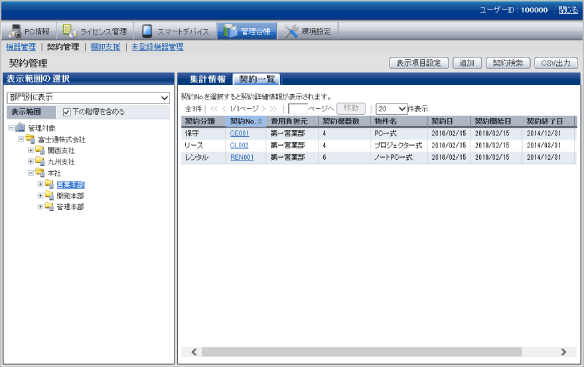
Task: Click the 管理対象 building icon
Action: [20, 128]
